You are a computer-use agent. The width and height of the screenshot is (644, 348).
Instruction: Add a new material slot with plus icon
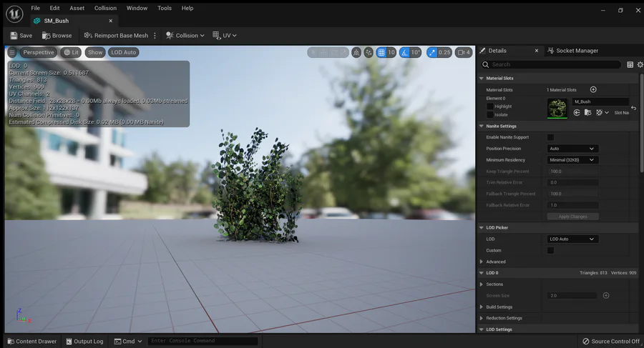593,89
